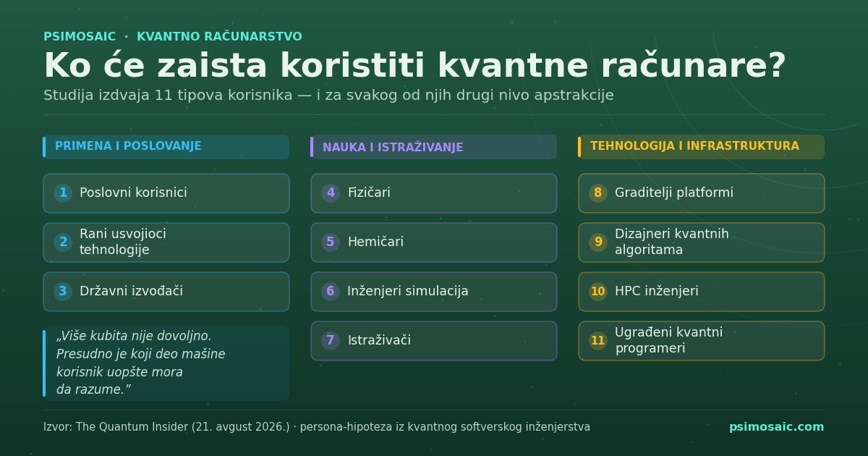Image resolution: width=868 pixels, height=456 pixels.
Task: Select the Dizajneri kvantnih algoritama card label
Action: (672, 242)
